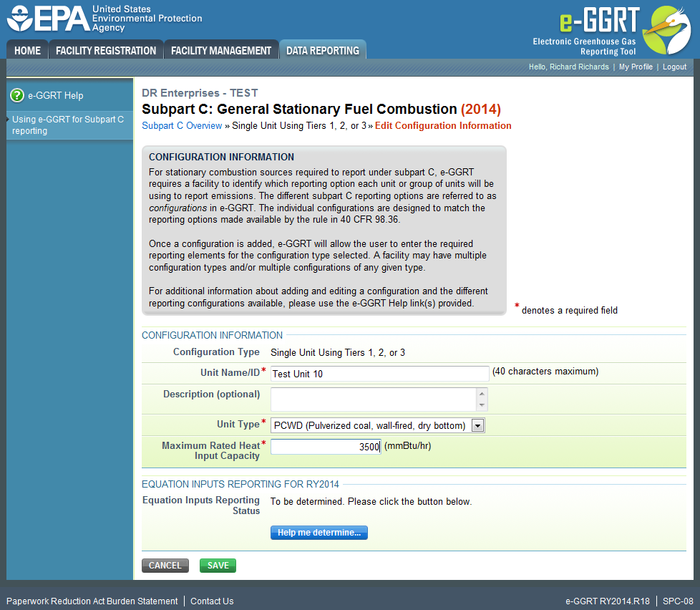700x610 pixels.
Task: Open the HOME tab
Action: click(27, 50)
